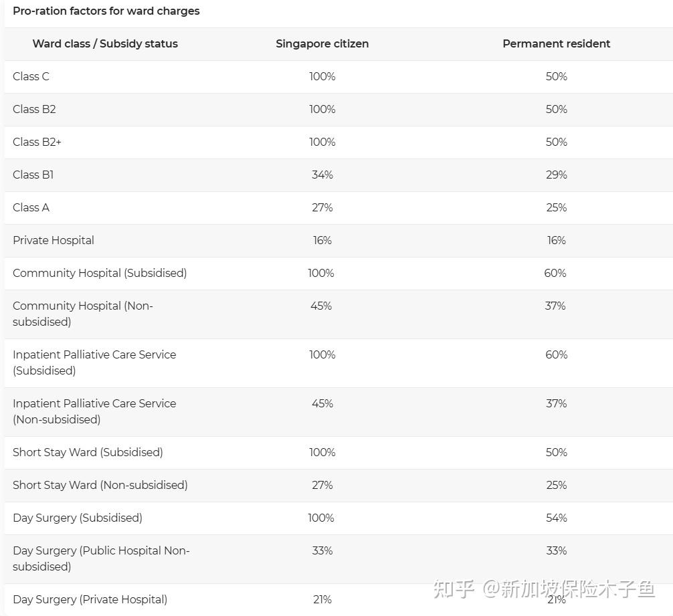This screenshot has width=673, height=616.
Task: Click the 29% Permanent resident value for Class B1
Action: [x=556, y=175]
